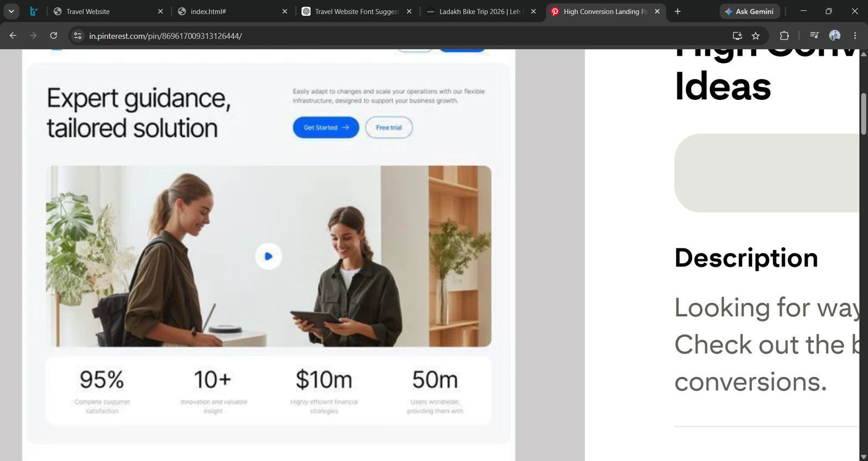Open the tab search dropdown arrow
This screenshot has height=461, width=868.
[x=11, y=11]
